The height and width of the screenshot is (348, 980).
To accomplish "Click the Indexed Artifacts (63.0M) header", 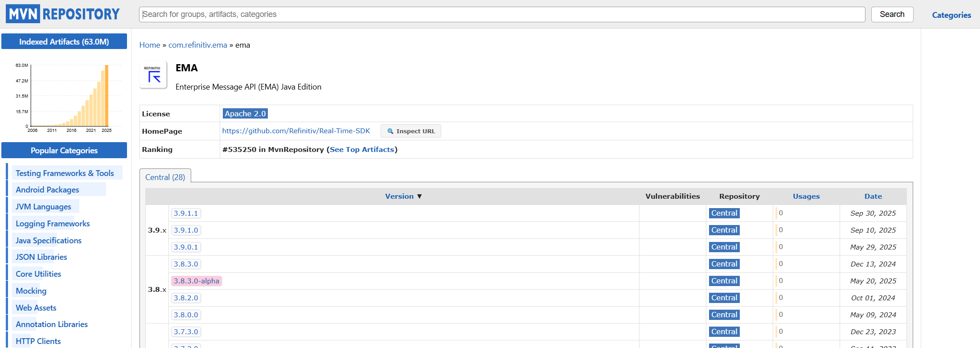I will point(64,41).
